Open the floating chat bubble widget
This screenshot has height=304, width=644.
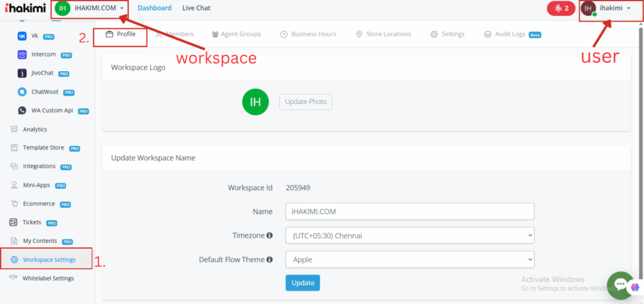621,285
